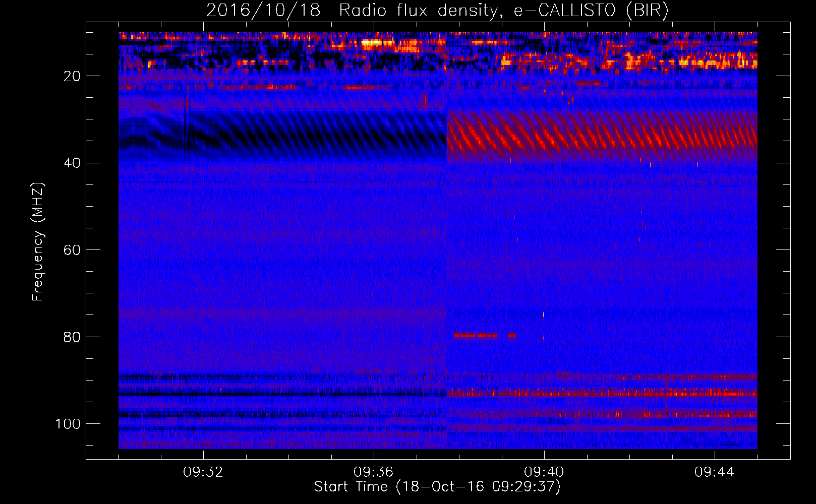Click the 'Start Time (18-Oct-16 09:29:37)' x-axis label
The height and width of the screenshot is (504, 816).
pos(437,487)
